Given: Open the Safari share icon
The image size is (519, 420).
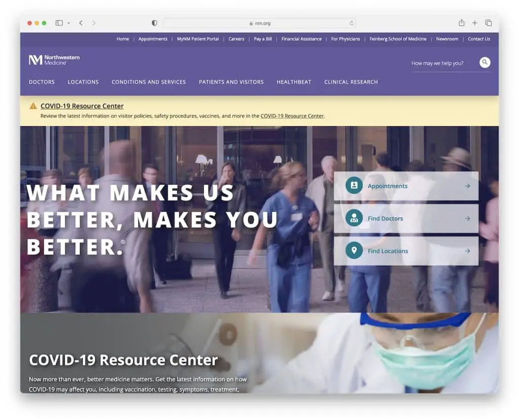Looking at the screenshot, I should 461,22.
